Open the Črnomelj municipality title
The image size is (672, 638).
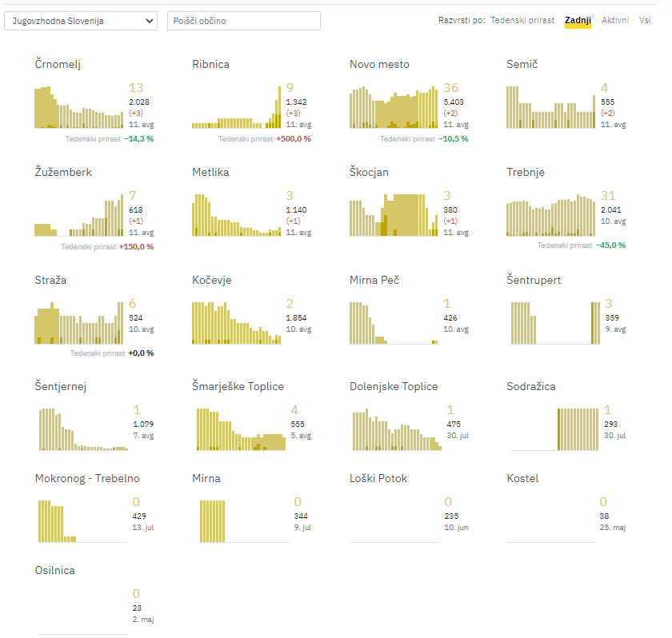click(x=58, y=64)
